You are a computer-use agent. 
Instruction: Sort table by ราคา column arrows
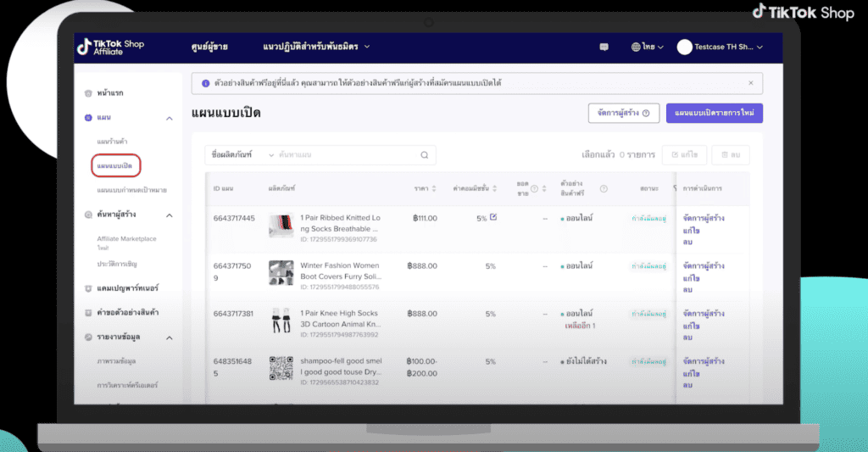(434, 189)
